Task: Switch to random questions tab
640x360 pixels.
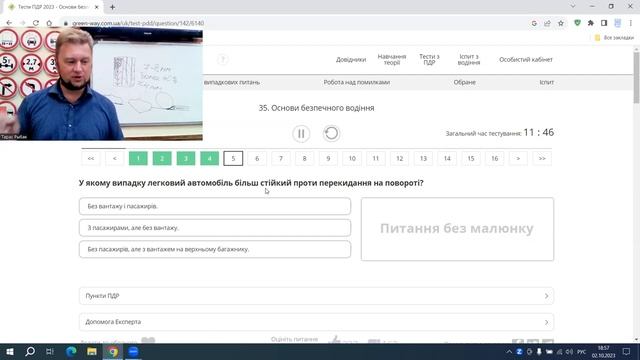Action: click(231, 82)
